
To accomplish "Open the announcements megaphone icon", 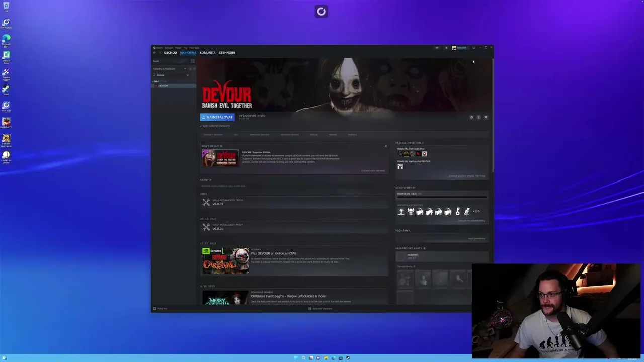I will tap(437, 48).
